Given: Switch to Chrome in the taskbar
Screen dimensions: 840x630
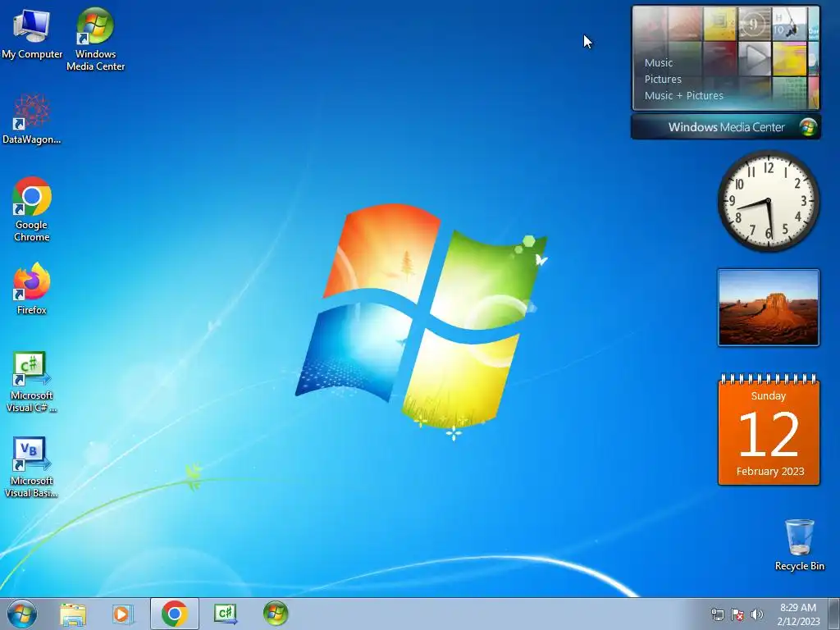Looking at the screenshot, I should click(x=175, y=614).
